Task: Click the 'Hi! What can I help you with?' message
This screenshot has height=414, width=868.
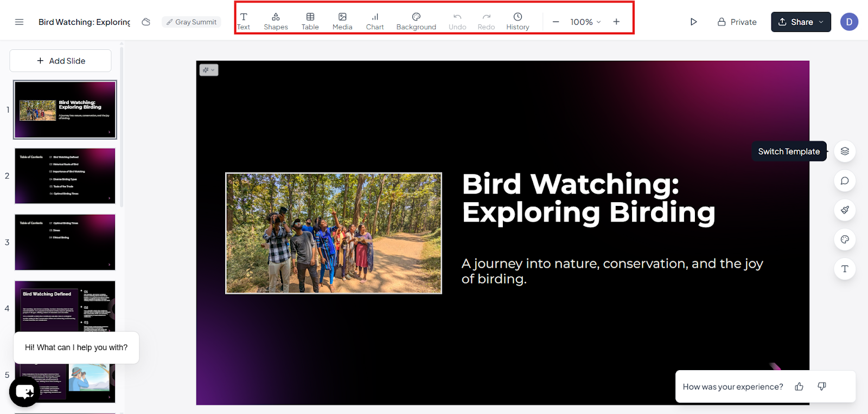Action: pos(76,348)
